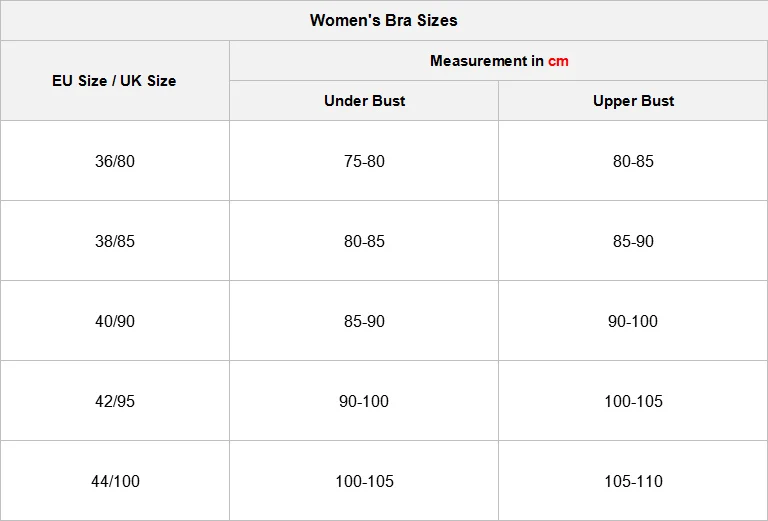
Task: Select the Upper Bust column header
Action: coord(633,101)
